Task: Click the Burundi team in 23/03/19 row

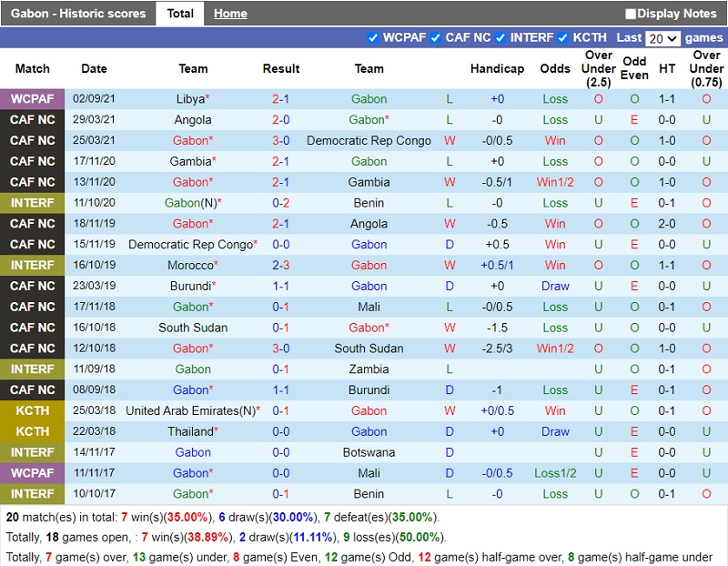Action: click(189, 287)
